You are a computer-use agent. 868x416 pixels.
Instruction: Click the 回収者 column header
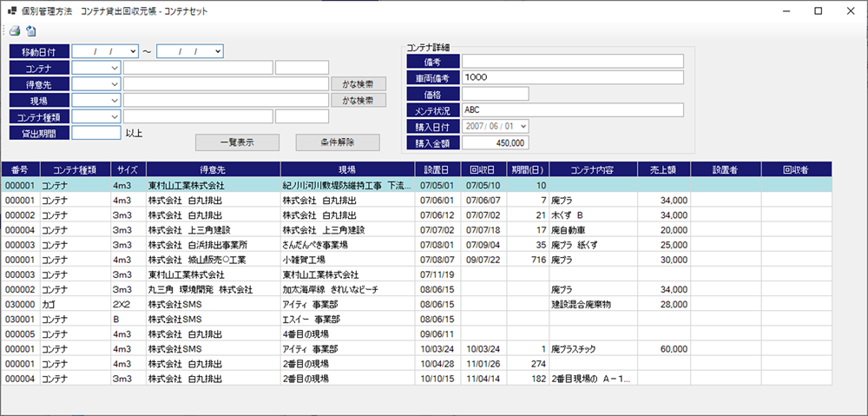(x=797, y=170)
